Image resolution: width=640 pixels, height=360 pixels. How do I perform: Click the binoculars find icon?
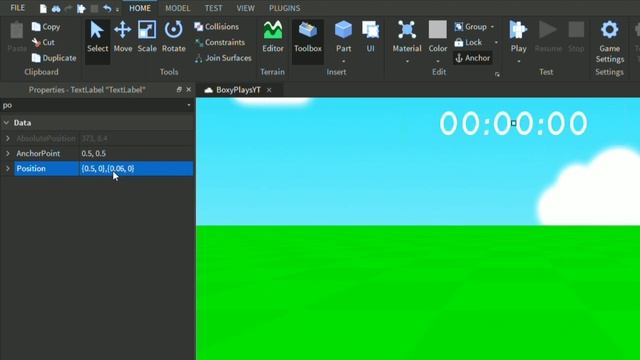pos(56,9)
